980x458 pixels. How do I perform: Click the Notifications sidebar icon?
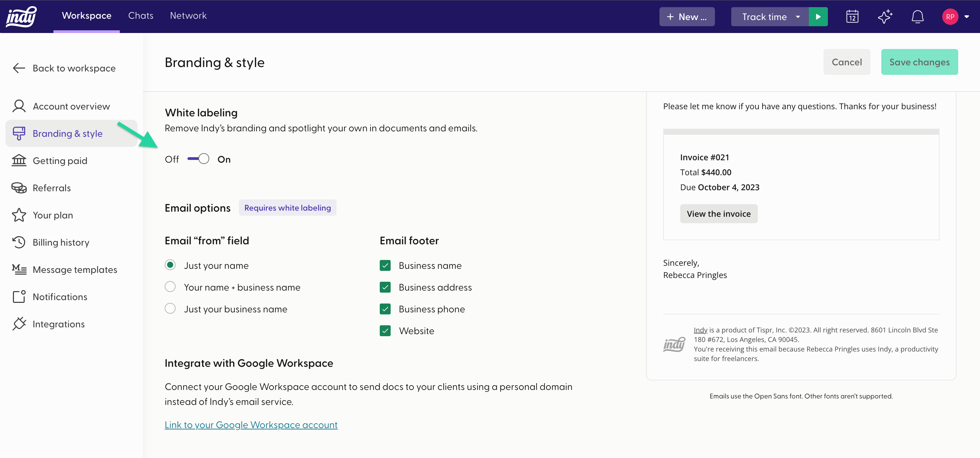19,297
